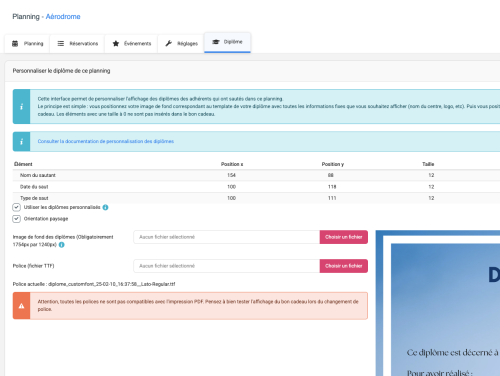Image resolution: width=500 pixels, height=376 pixels.
Task: Click the graduation cap icon on Diplôme tab
Action: point(216,42)
